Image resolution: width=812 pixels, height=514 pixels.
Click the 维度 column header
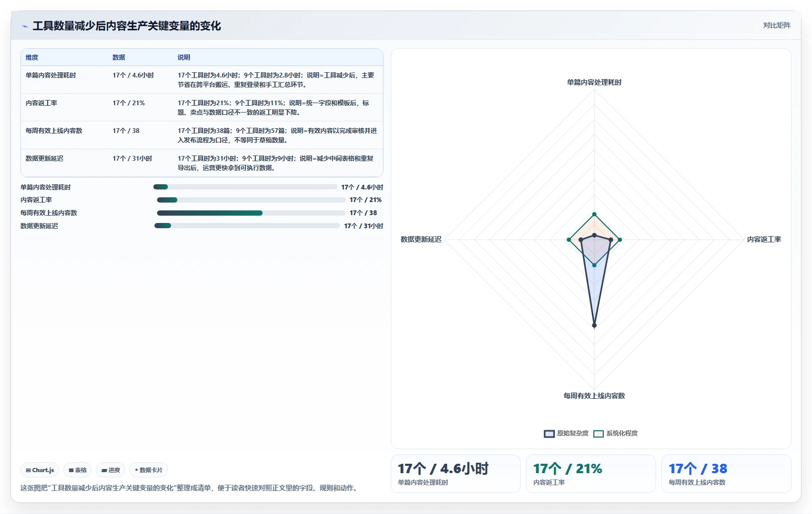[32, 58]
